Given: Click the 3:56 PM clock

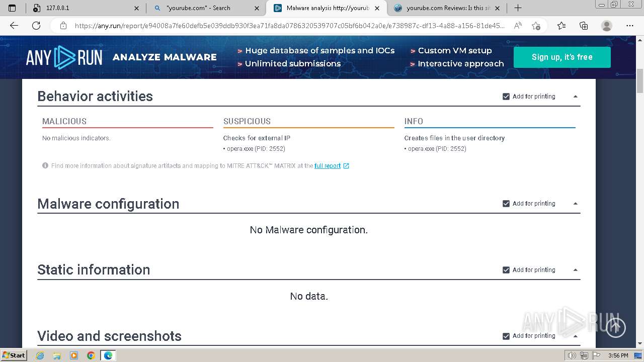Looking at the screenshot, I should (618, 355).
